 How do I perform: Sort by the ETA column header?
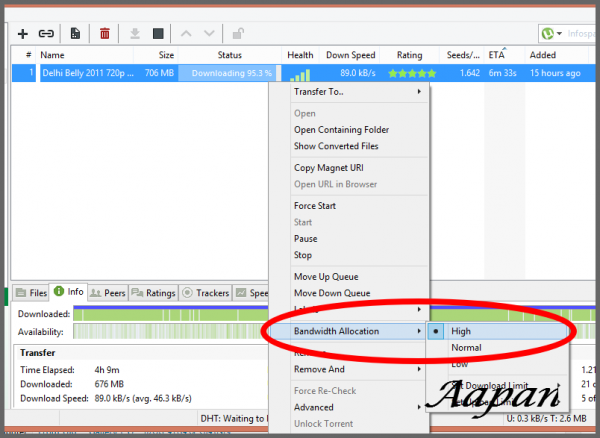click(x=504, y=55)
